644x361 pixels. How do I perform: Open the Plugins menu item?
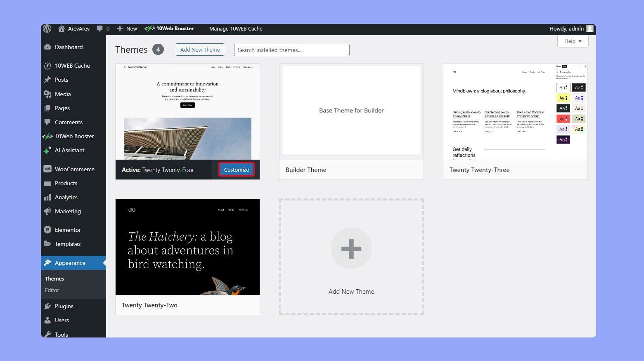64,306
